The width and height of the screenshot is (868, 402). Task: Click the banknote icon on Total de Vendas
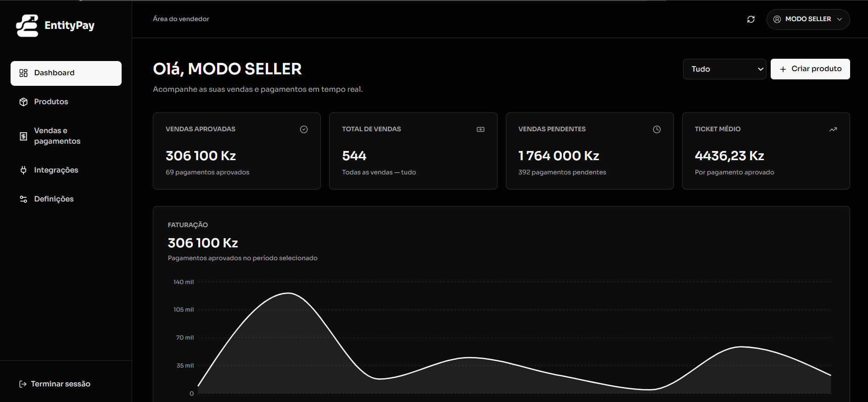481,129
